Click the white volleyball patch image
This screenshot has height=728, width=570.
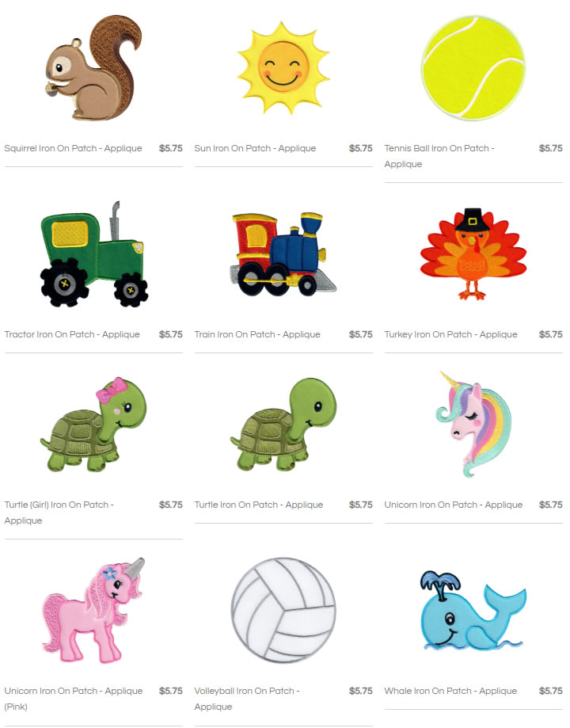283,610
